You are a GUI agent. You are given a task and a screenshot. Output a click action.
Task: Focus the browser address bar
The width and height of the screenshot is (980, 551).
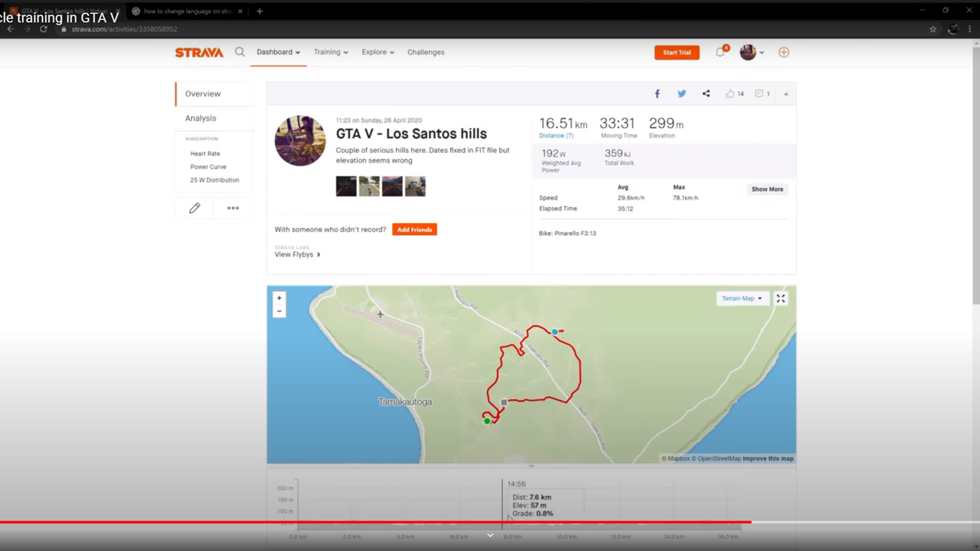click(x=490, y=29)
